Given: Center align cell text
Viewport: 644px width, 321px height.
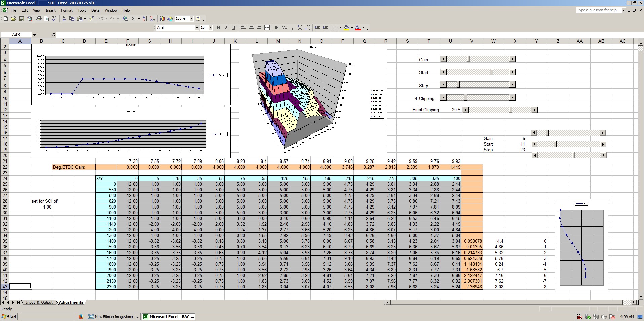Looking at the screenshot, I should click(x=251, y=28).
